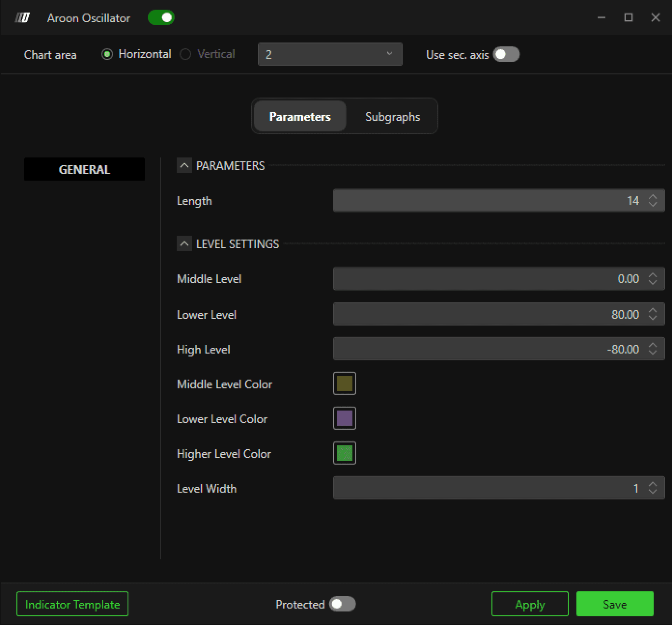Open the Higher Level Color swatch
The height and width of the screenshot is (625, 672).
click(345, 453)
